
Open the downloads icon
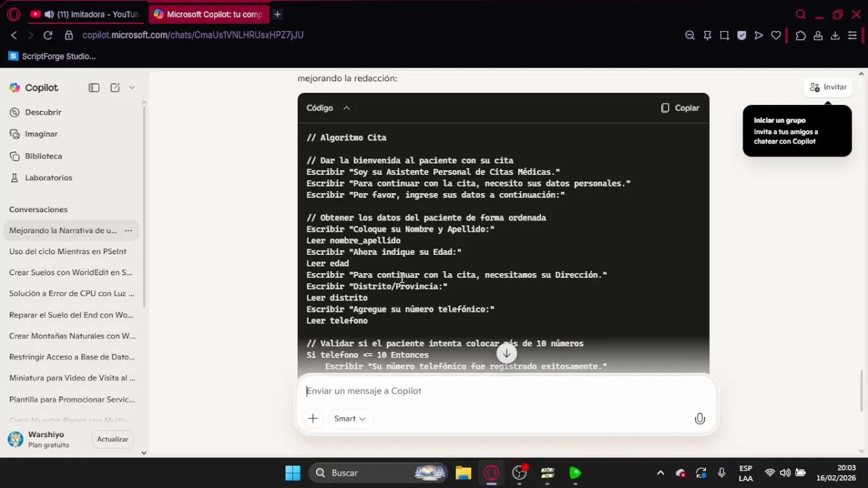pyautogui.click(x=835, y=35)
